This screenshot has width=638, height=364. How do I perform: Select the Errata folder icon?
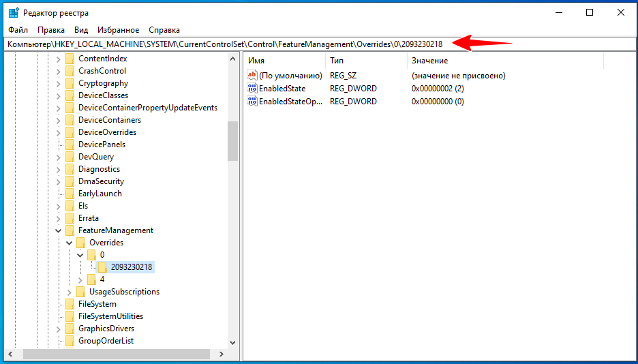click(70, 218)
